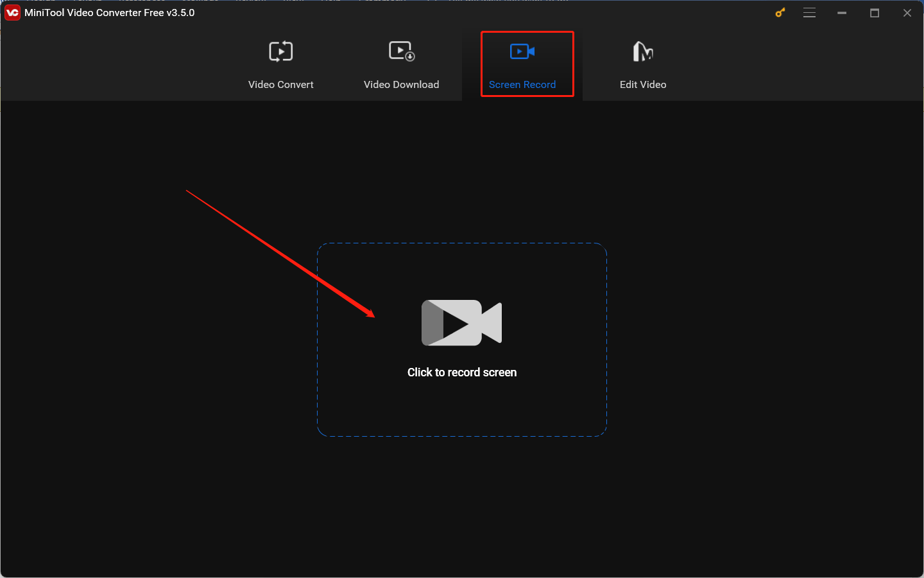Click the yellow key license icon
This screenshot has height=578, width=924.
click(x=780, y=12)
